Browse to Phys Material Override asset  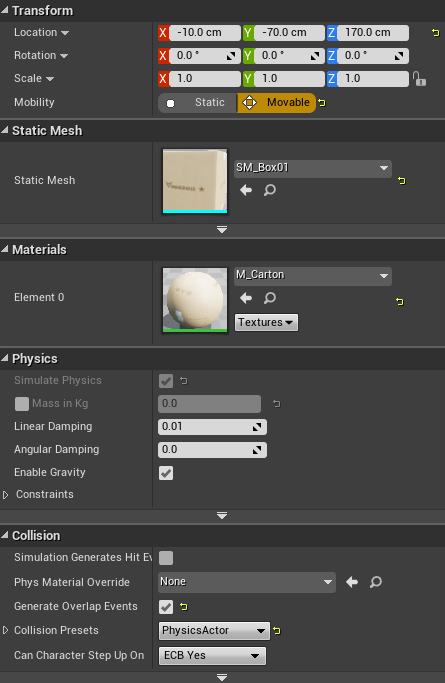click(376, 582)
